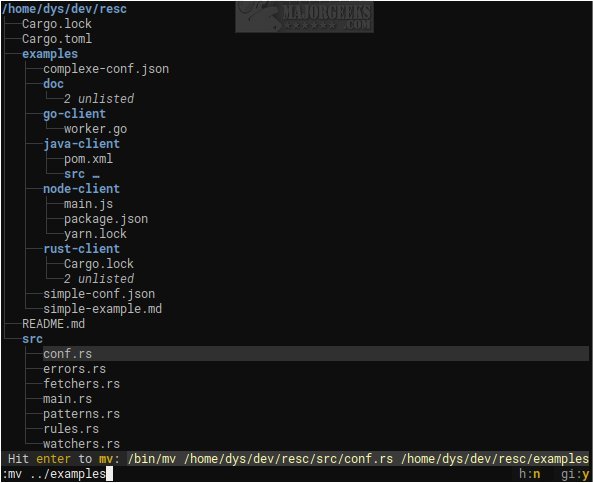Select watchers.rs file
The image size is (593, 483).
[81, 444]
